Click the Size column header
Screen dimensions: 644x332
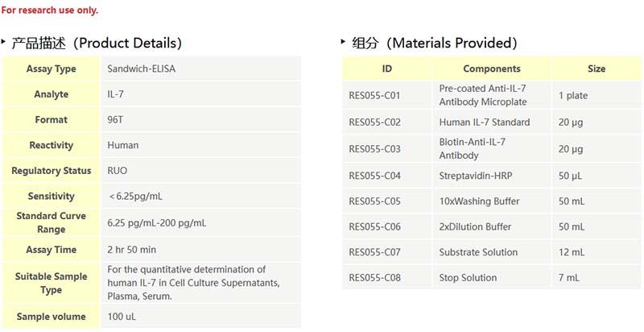(597, 69)
